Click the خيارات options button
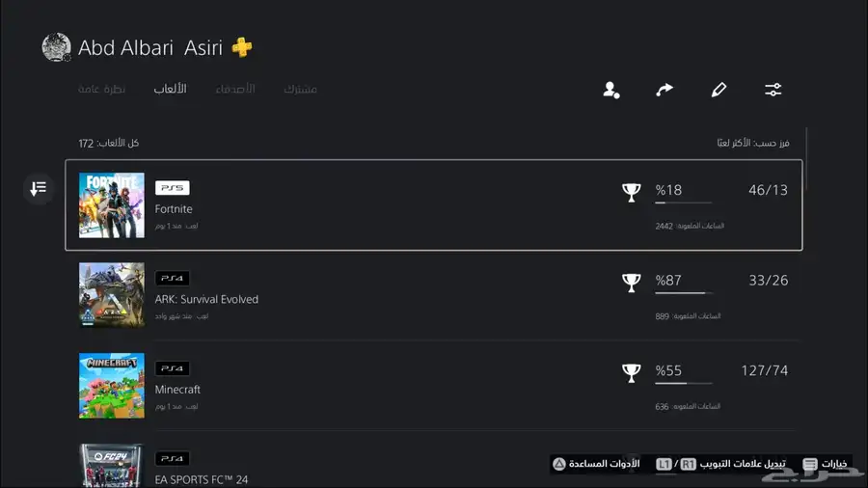The width and height of the screenshot is (868, 488). [x=826, y=464]
